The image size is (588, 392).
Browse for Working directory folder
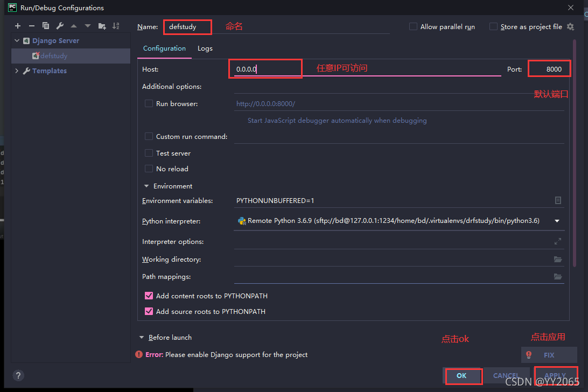[x=558, y=259]
